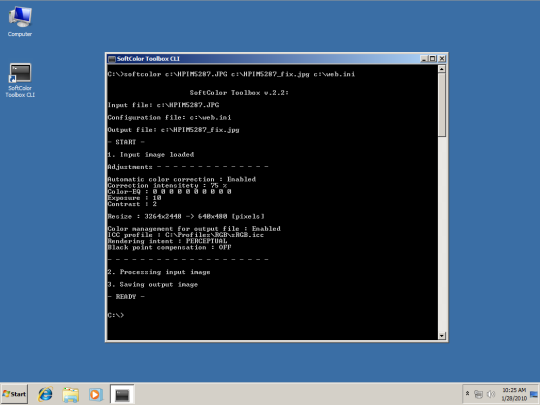
Task: Click the 'Adjustments' separator heading line
Action: click(188, 167)
